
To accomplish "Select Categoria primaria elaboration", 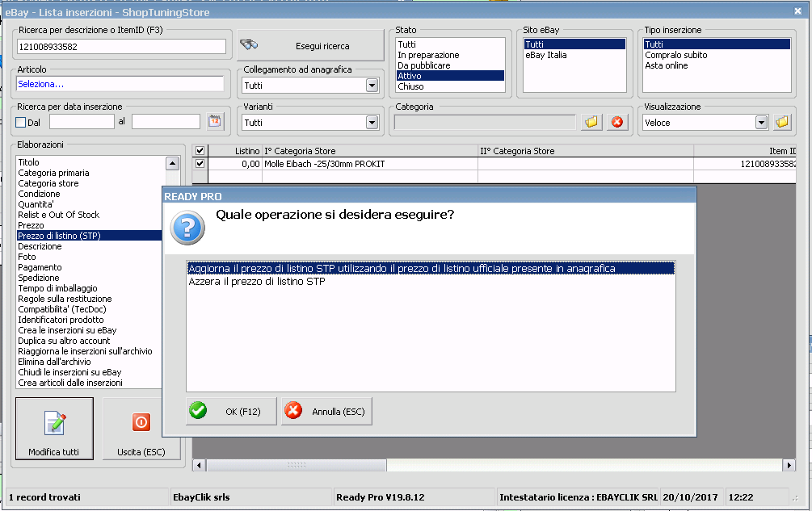I will 53,173.
